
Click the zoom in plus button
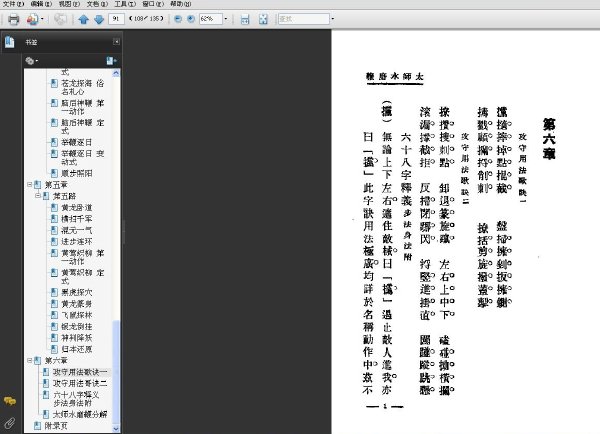pyautogui.click(x=191, y=19)
